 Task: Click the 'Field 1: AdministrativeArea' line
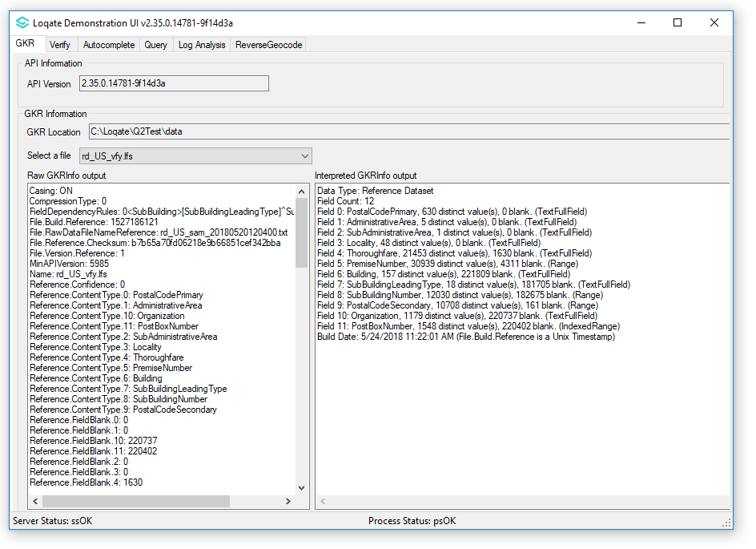[x=446, y=222]
